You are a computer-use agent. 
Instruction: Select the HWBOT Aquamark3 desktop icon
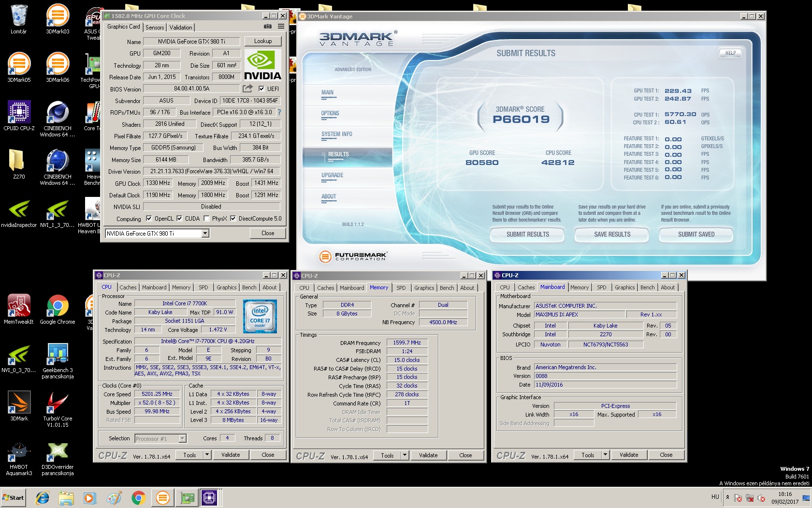19,458
